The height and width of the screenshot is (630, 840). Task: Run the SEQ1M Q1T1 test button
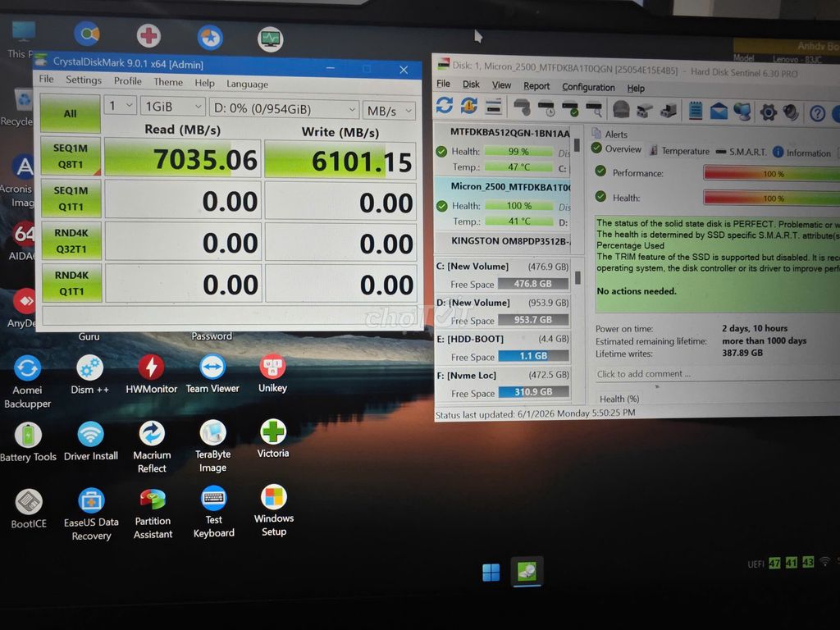point(71,199)
